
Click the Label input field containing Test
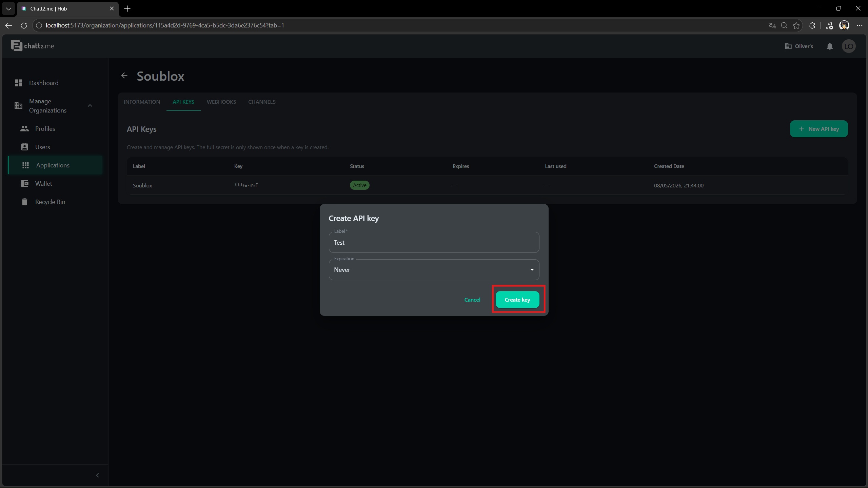click(434, 242)
